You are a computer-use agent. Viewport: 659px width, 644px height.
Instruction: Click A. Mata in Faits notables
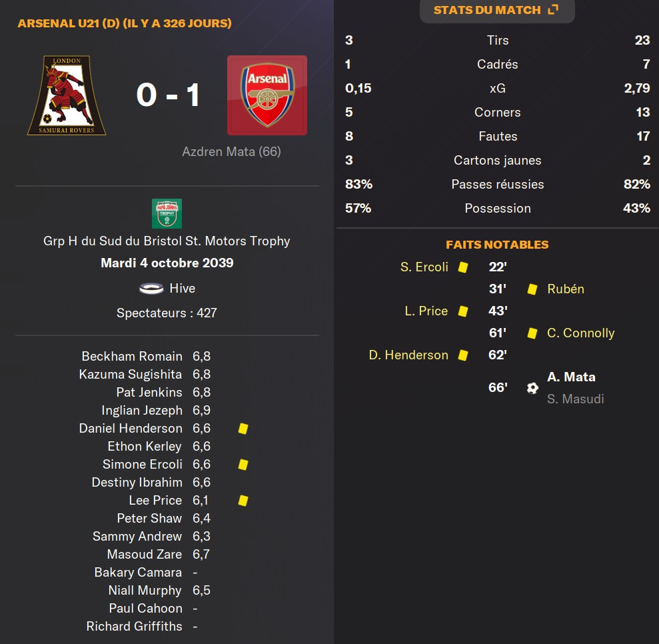point(571,377)
